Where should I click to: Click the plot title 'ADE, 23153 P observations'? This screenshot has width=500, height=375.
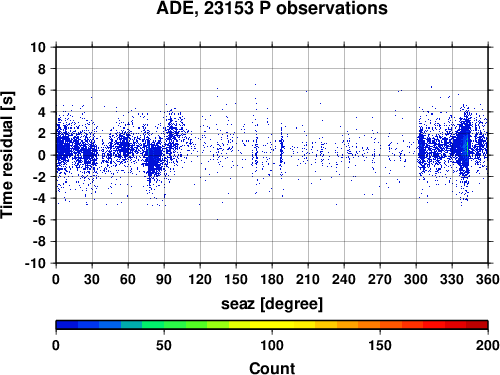click(272, 8)
